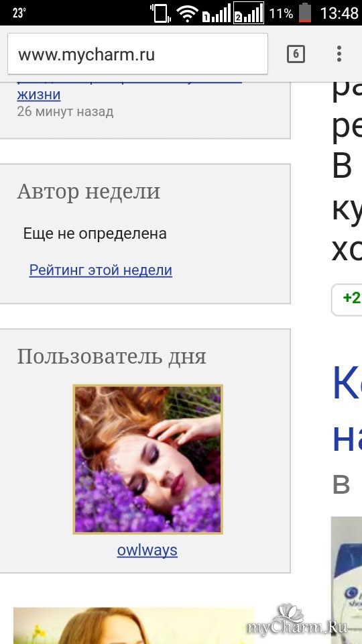Screen dimensions: 362x644
Task: Tap the battery indicator icon
Action: pos(305,13)
